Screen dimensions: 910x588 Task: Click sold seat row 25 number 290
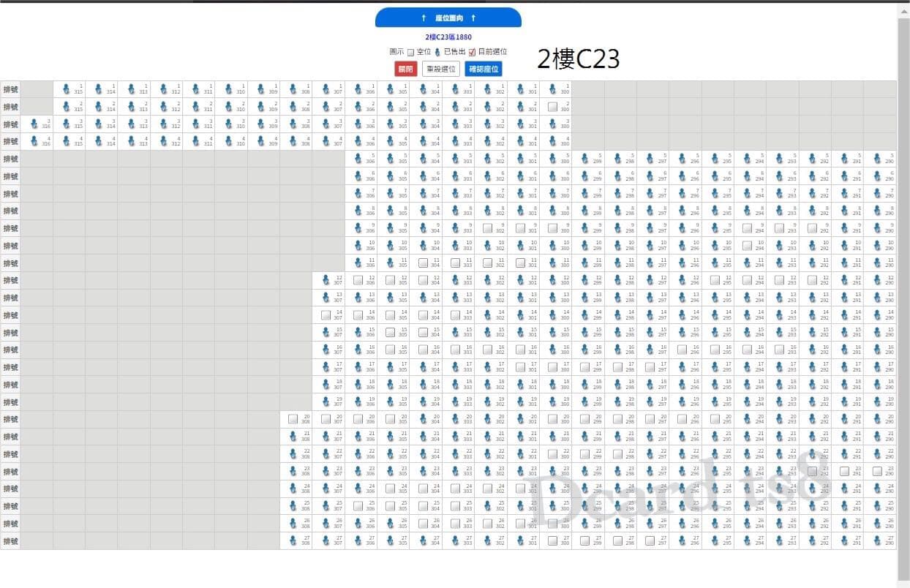(x=877, y=506)
